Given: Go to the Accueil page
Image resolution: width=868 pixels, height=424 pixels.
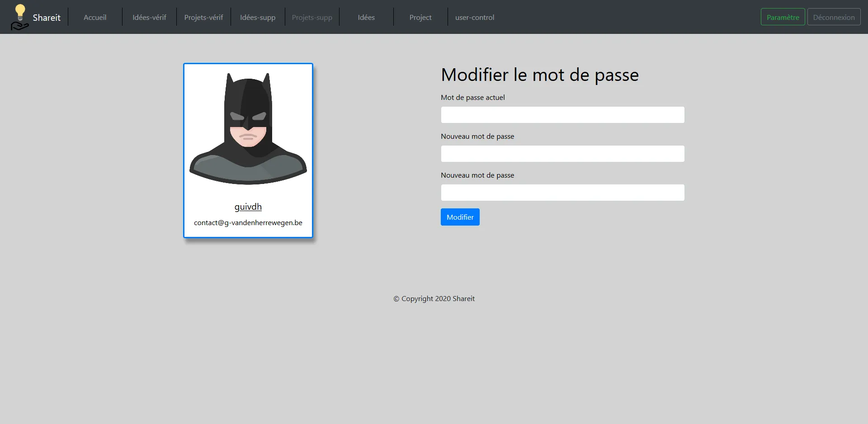Looking at the screenshot, I should tap(95, 18).
